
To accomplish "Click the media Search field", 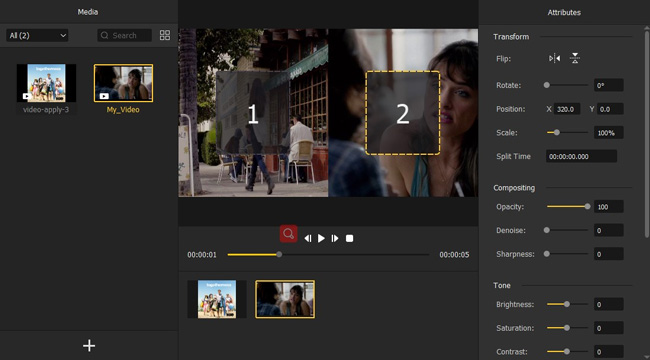I will tap(125, 36).
